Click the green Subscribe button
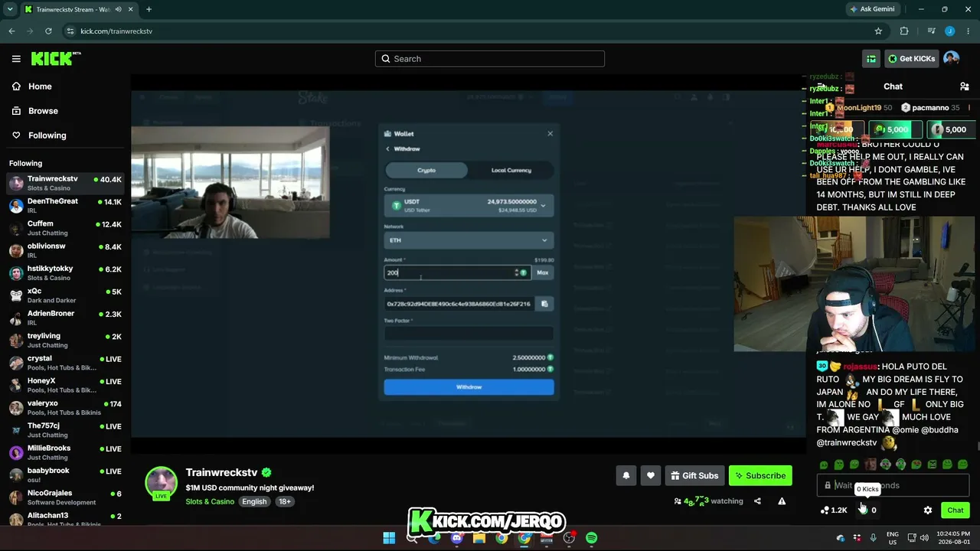 click(x=760, y=475)
